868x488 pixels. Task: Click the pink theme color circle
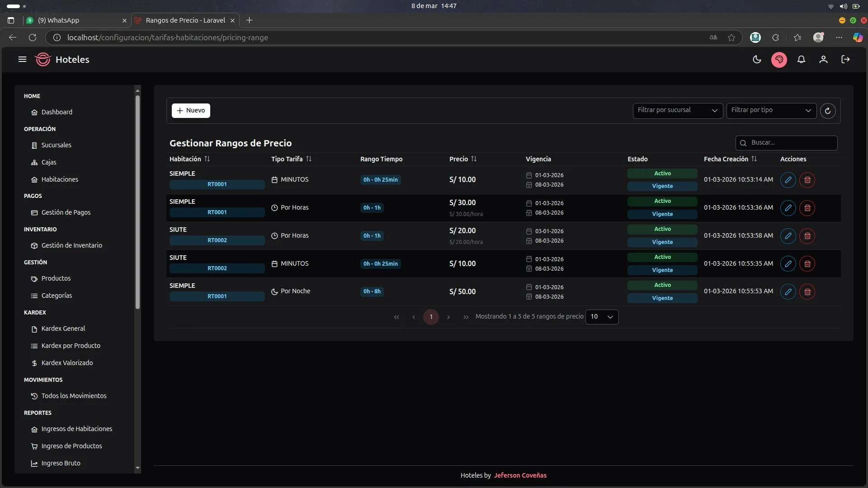(x=779, y=60)
